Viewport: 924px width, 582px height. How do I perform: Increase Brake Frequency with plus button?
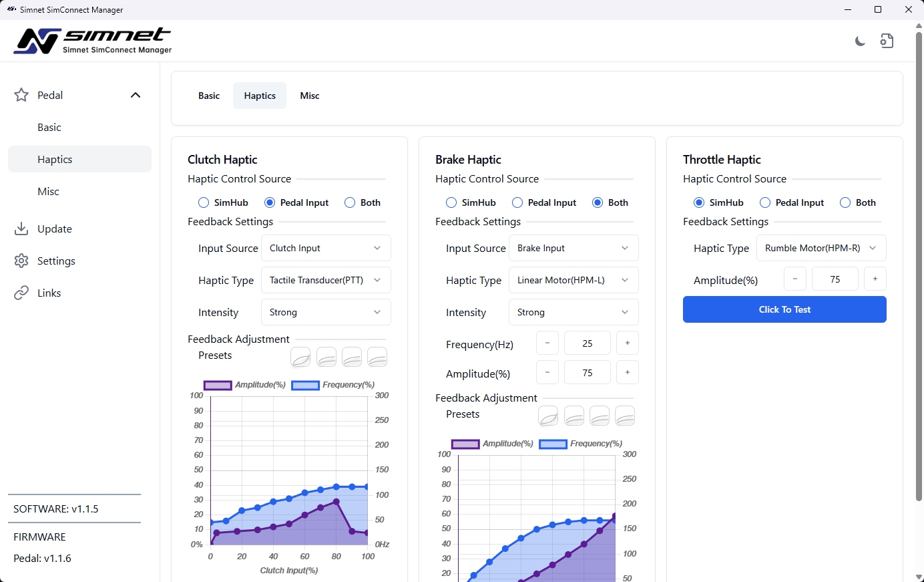[627, 343]
